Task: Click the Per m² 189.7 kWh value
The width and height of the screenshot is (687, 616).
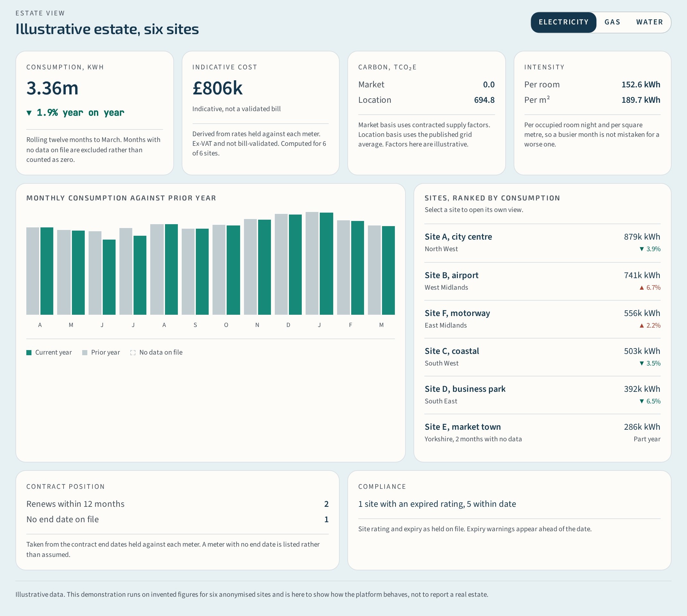Action: coord(641,100)
